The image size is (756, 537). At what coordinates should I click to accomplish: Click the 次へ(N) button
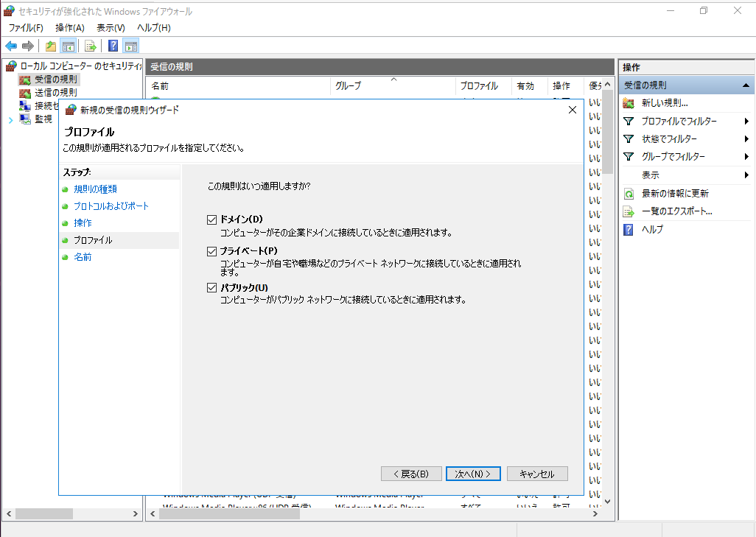(473, 474)
